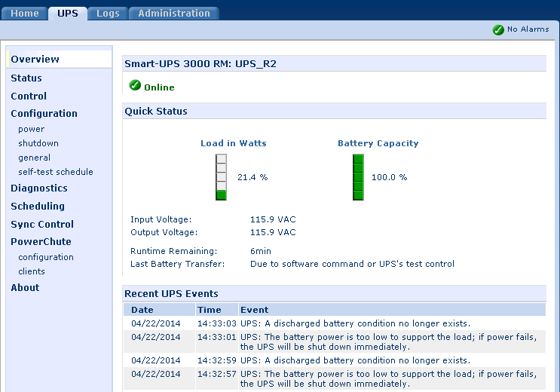Open the PowerChute section

tap(41, 241)
